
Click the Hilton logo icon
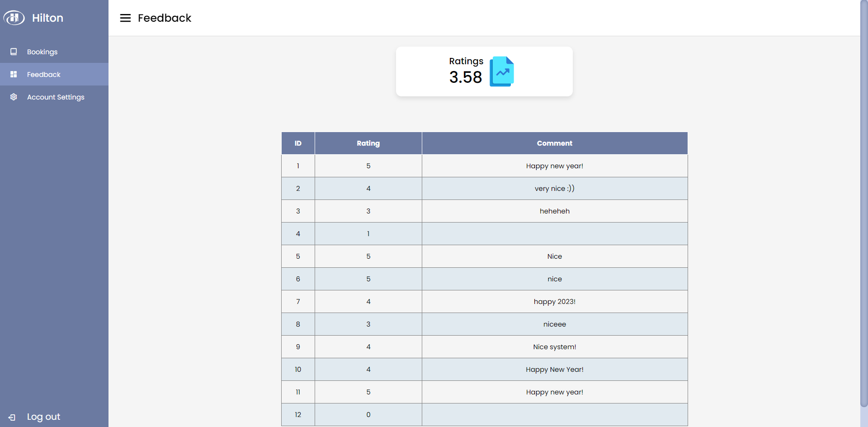click(14, 18)
